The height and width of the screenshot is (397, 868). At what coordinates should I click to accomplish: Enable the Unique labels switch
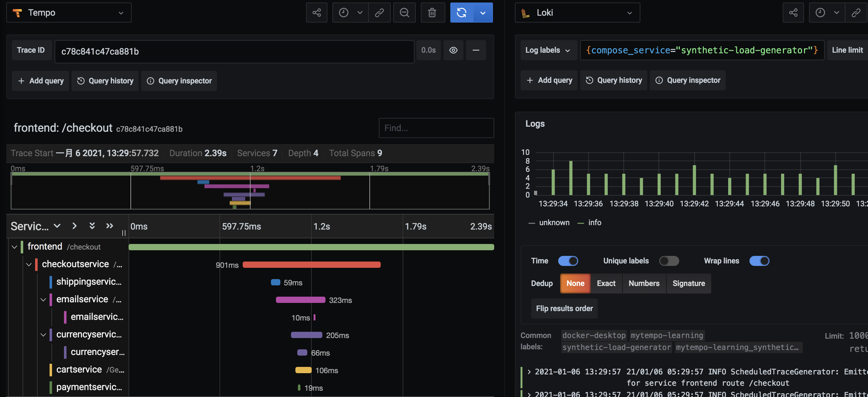pyautogui.click(x=669, y=261)
